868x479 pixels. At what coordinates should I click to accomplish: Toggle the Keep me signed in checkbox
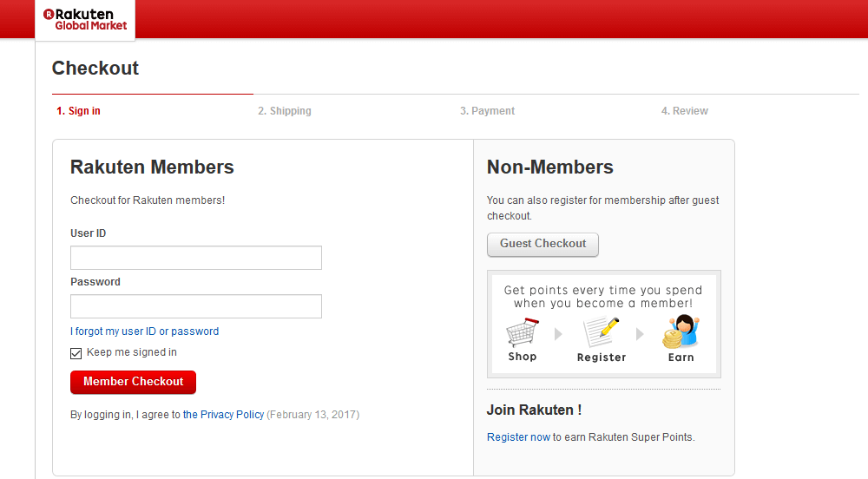point(76,353)
